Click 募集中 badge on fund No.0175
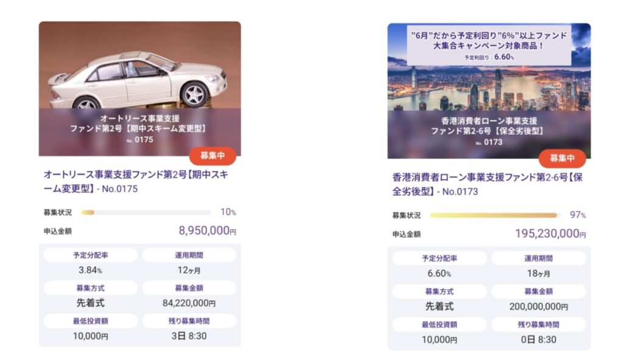This screenshot has width=623, height=364. (x=212, y=156)
